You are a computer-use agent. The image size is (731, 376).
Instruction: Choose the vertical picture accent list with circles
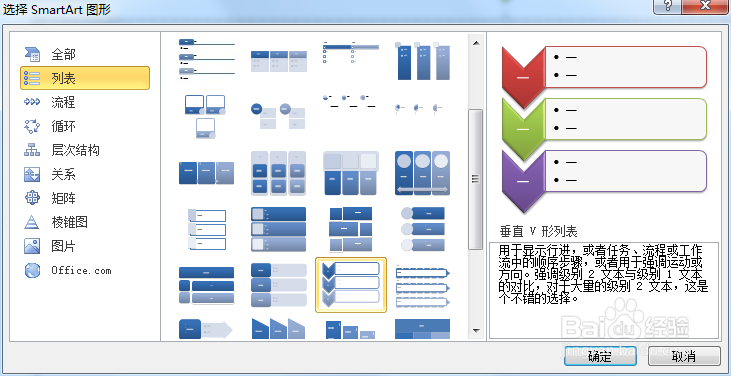click(422, 230)
